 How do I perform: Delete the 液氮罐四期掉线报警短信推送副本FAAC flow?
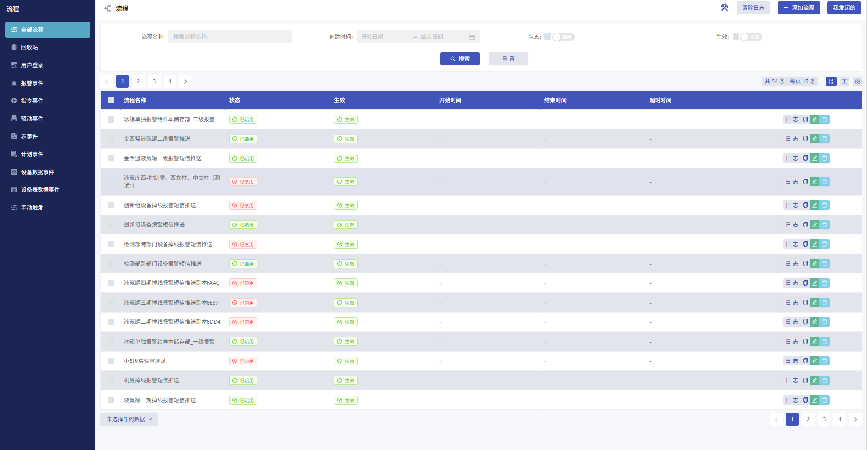point(825,283)
